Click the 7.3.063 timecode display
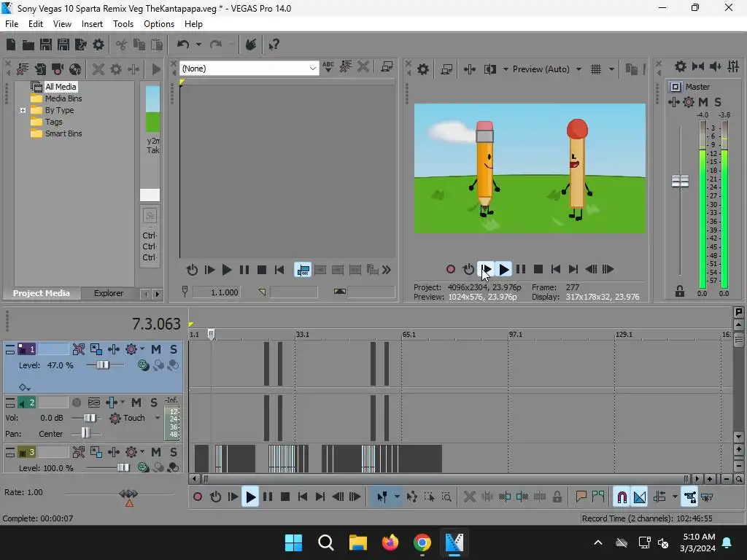This screenshot has width=747, height=560. [x=156, y=324]
